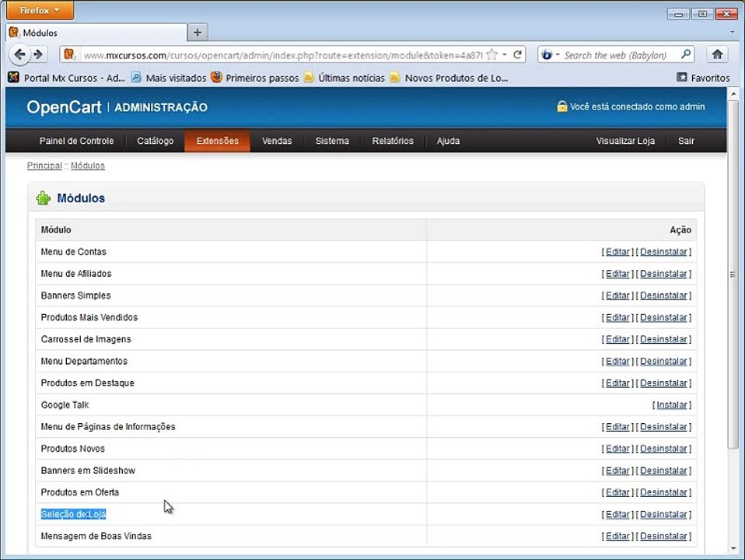Open the Relatórios menu
The height and width of the screenshot is (560, 745).
[393, 141]
